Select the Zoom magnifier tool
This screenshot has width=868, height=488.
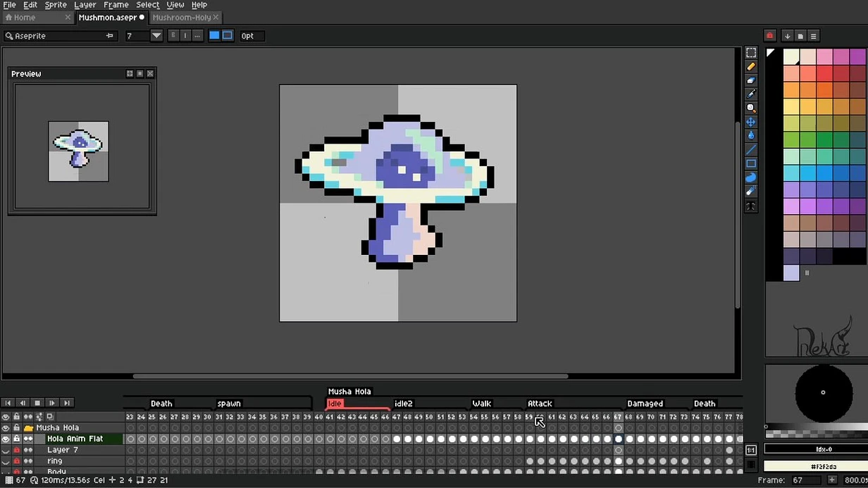[x=751, y=108]
